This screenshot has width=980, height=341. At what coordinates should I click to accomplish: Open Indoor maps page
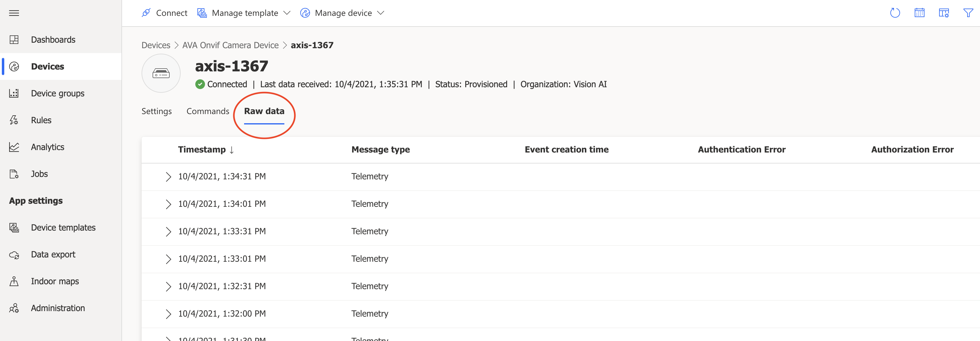55,281
